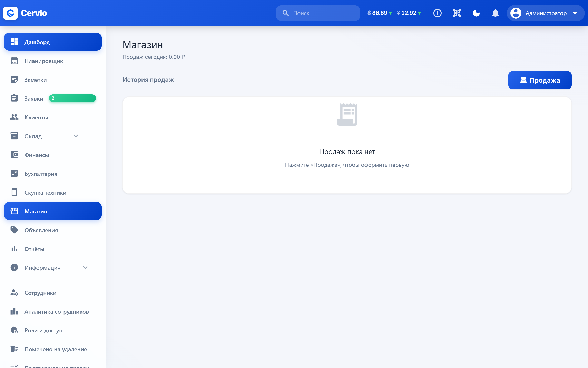Open Сотрудники section

tap(53, 293)
